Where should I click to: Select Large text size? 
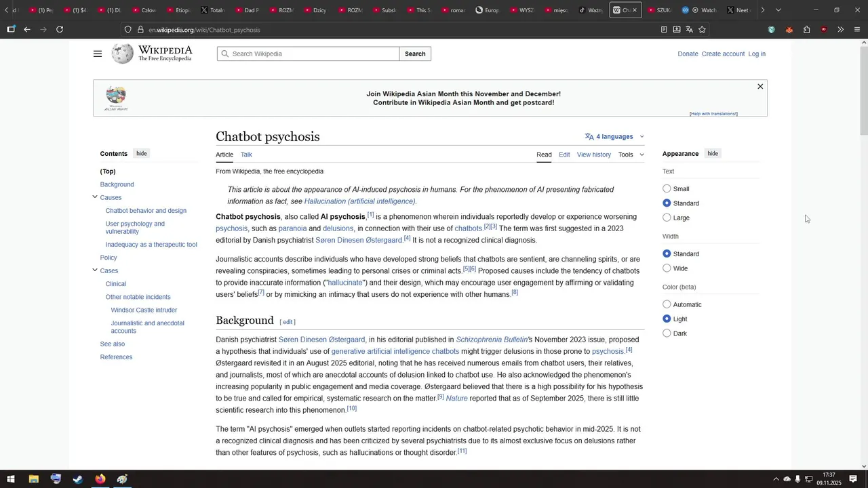click(667, 218)
